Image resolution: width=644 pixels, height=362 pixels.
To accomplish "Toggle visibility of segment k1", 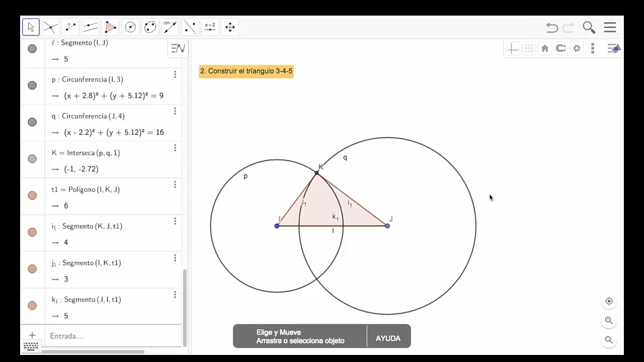I will point(32,306).
